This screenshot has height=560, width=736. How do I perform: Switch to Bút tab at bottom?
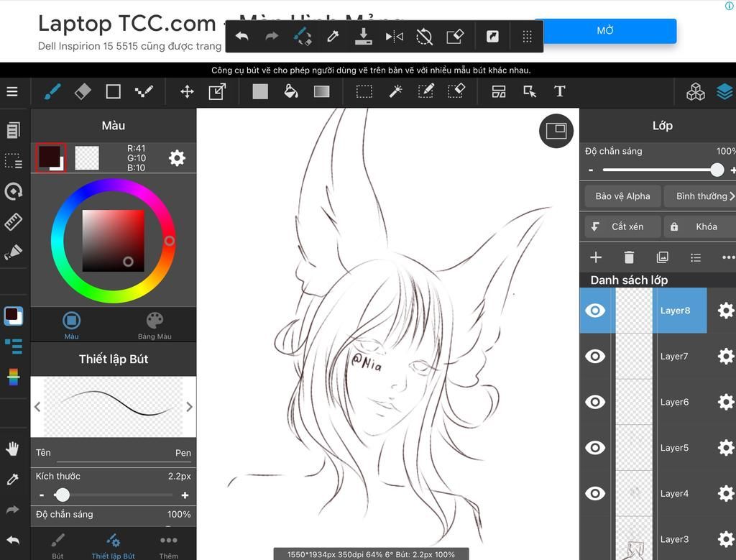57,546
